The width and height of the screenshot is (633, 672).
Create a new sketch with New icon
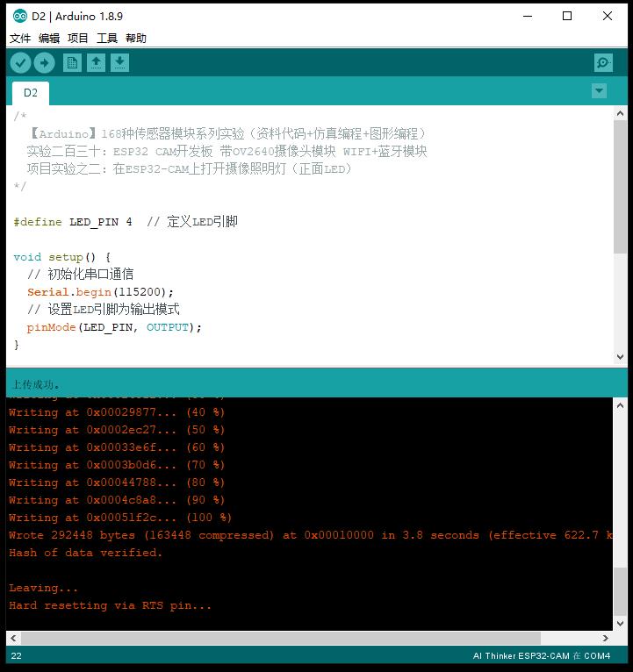coord(72,63)
